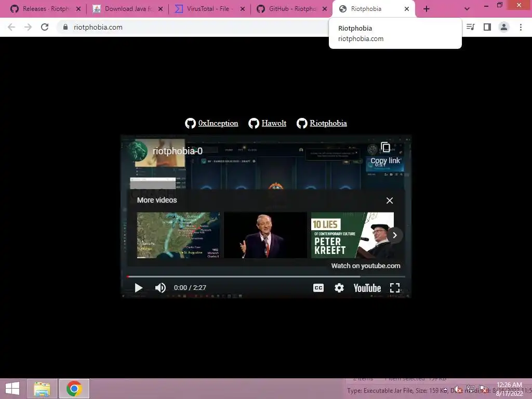Show next suggested videos arrow
Screen dimensions: 532x399
[x=395, y=235]
